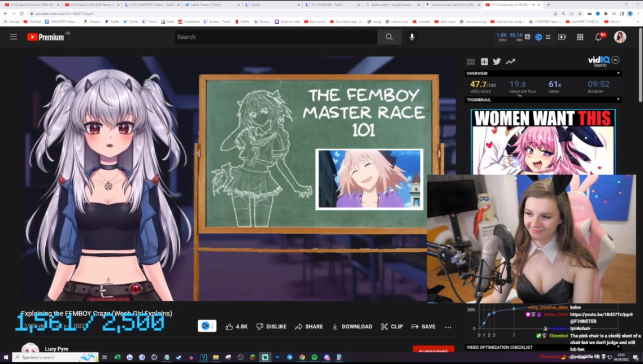Open the Windows notification center icon

[636, 357]
